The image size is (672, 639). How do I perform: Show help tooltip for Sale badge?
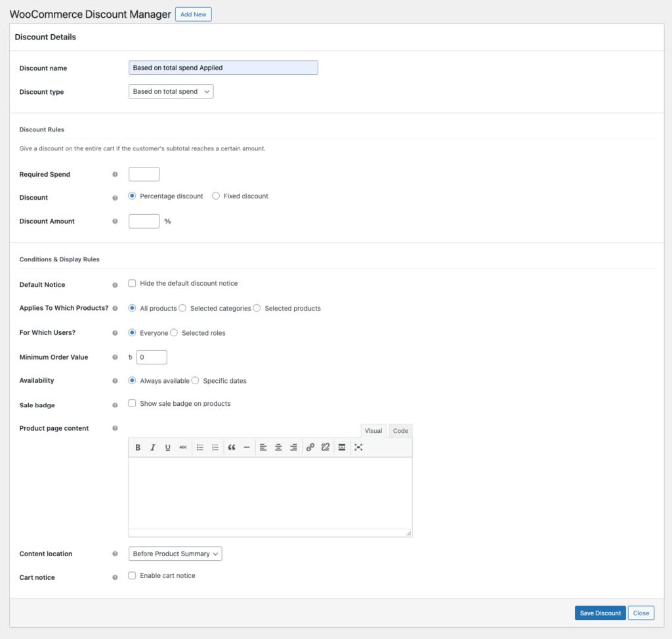tap(115, 405)
